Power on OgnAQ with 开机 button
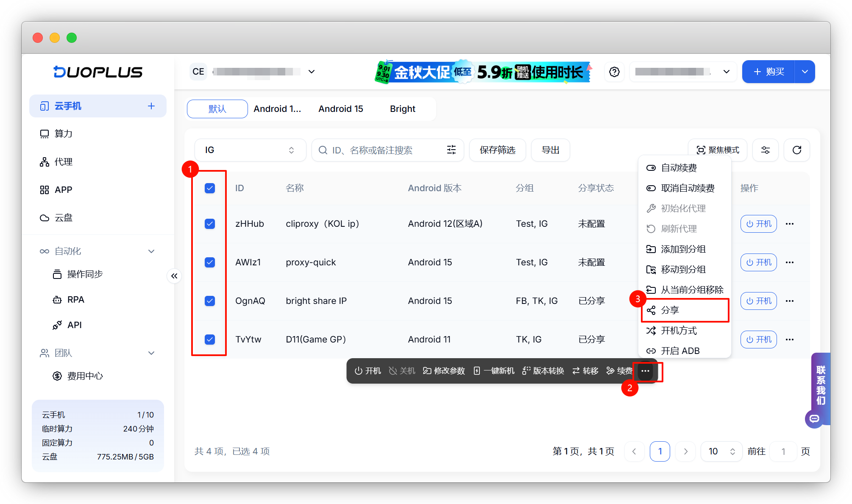852x504 pixels. pyautogui.click(x=758, y=301)
